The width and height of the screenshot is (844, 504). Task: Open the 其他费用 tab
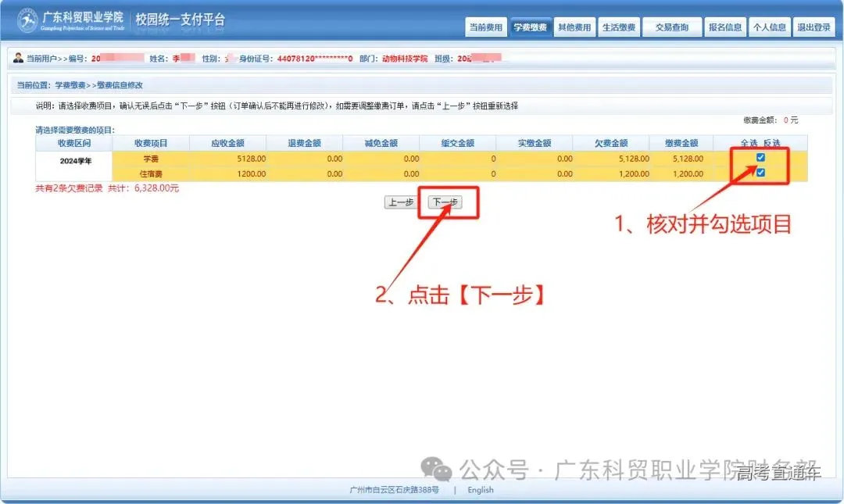tap(574, 26)
